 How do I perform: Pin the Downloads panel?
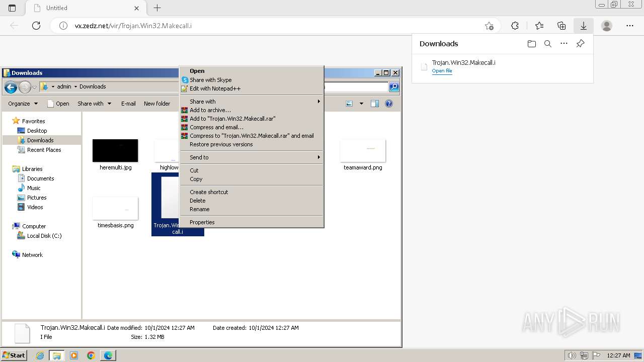(x=580, y=44)
